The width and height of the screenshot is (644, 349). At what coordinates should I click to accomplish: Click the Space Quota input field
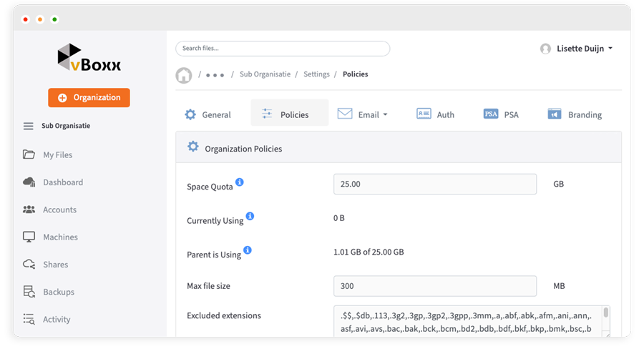[x=434, y=184]
